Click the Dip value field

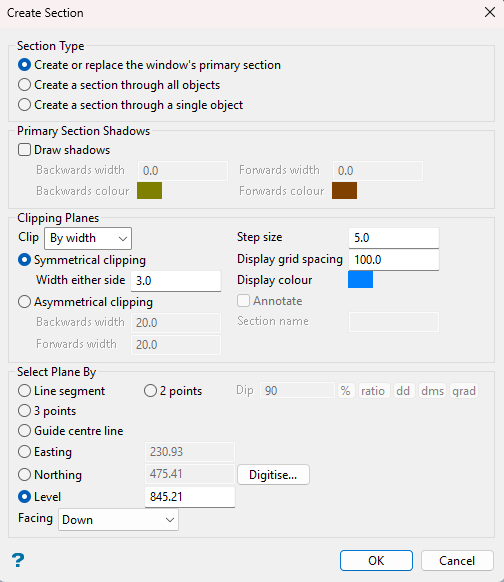coord(298,391)
